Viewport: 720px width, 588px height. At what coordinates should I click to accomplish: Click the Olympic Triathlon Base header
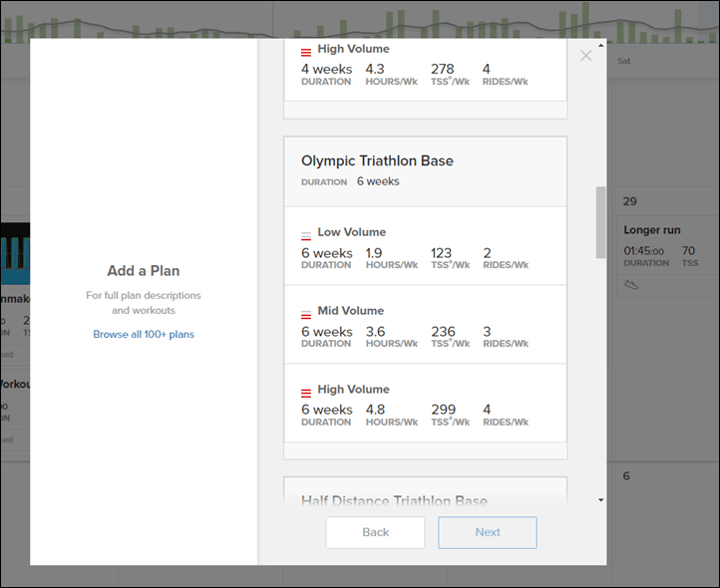(x=425, y=171)
